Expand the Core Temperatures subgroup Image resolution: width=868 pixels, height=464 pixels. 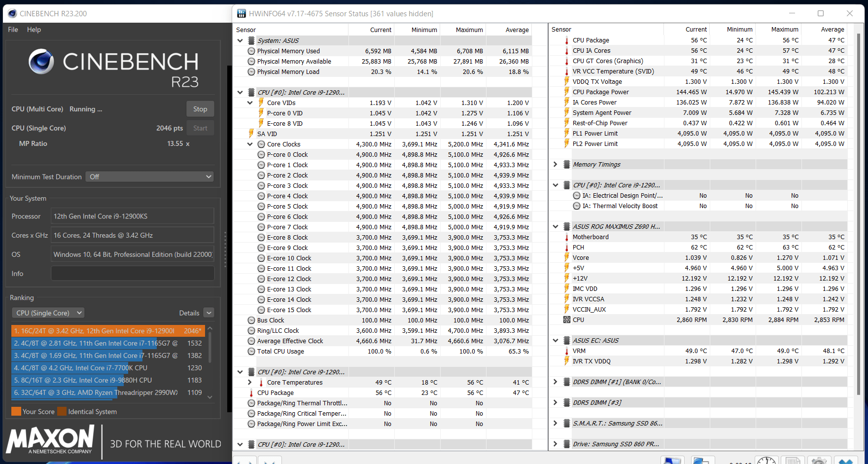coord(250,383)
